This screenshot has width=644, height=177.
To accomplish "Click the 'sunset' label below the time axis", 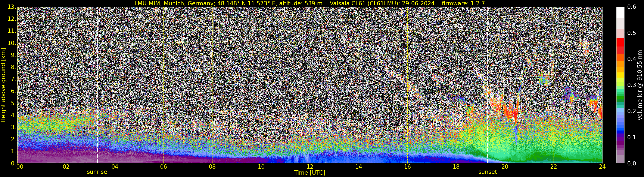I will [488, 172].
